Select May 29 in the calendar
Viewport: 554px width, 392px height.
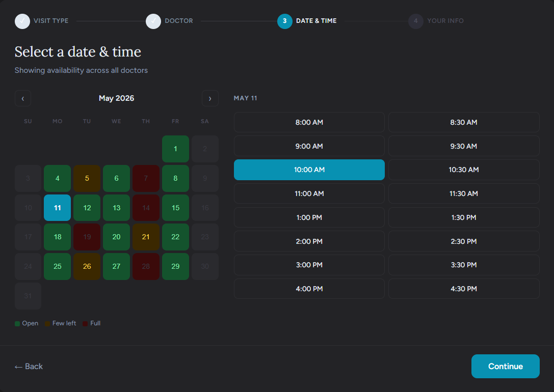pos(175,267)
